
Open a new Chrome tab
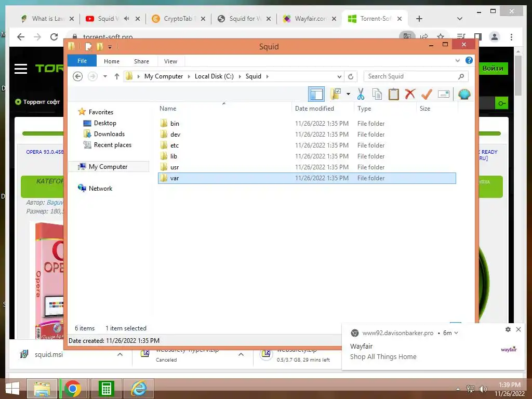419,19
